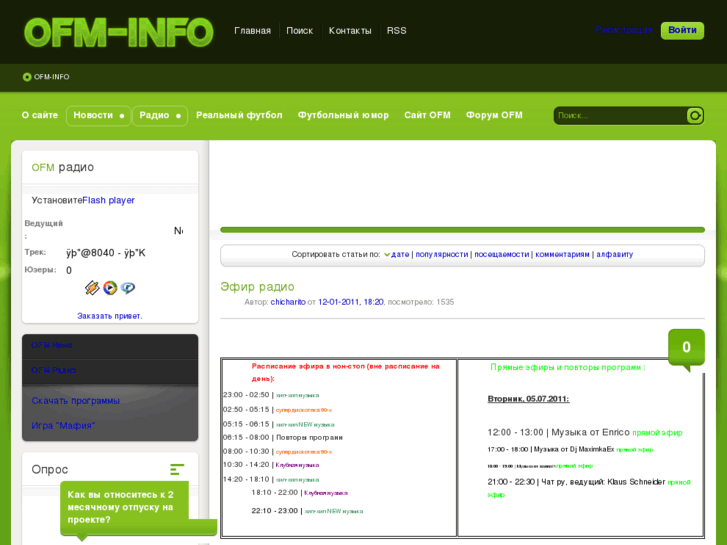Click the green progress bar above sorting
Screen dimensions: 727x545
[x=462, y=230]
